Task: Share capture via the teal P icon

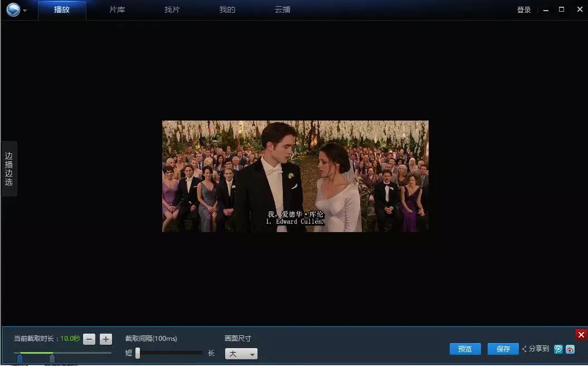Action: [x=558, y=349]
